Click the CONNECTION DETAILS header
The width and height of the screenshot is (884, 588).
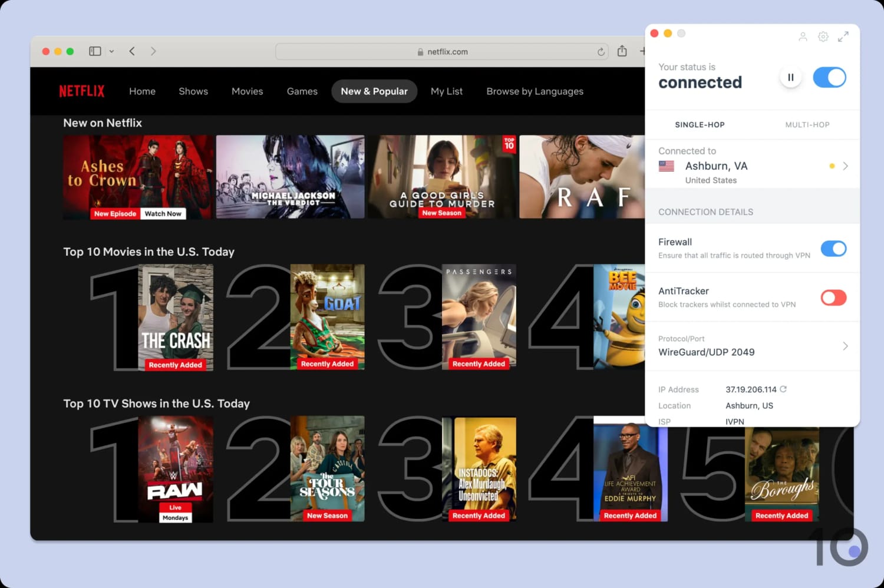pyautogui.click(x=705, y=212)
